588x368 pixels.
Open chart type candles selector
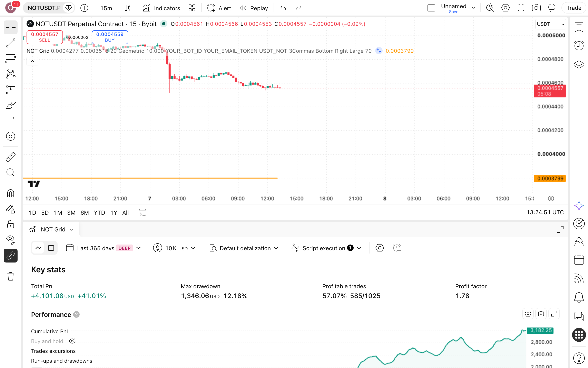click(x=127, y=8)
